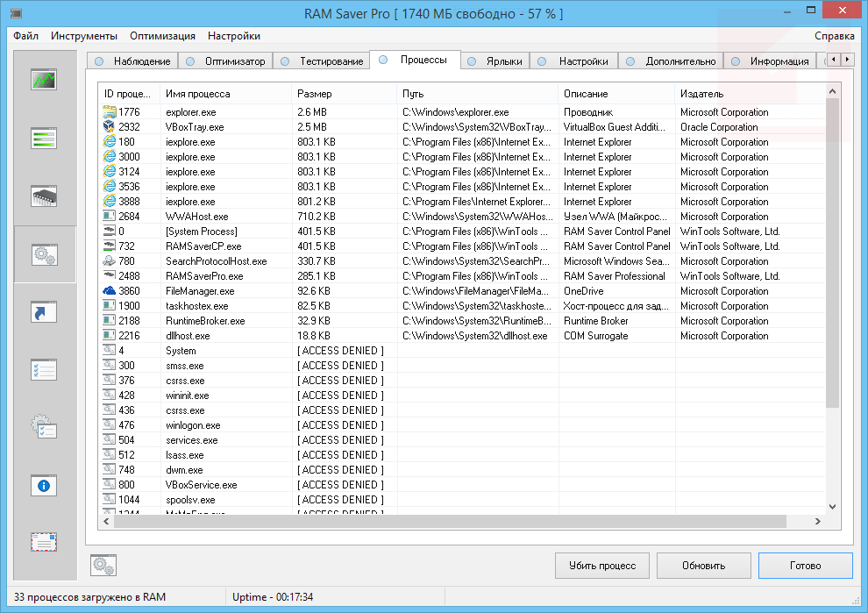Sort by the ID процесса column header
Image resolution: width=868 pixels, height=613 pixels.
point(130,94)
